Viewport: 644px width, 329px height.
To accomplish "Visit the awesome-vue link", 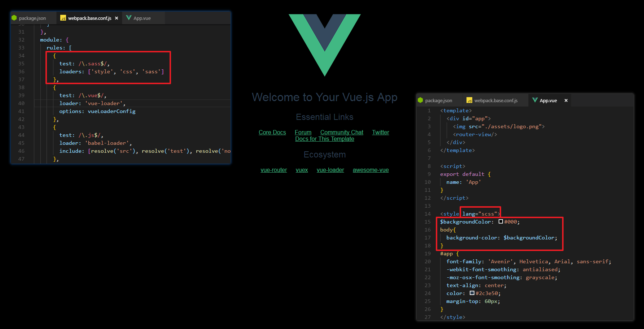I will tap(371, 170).
